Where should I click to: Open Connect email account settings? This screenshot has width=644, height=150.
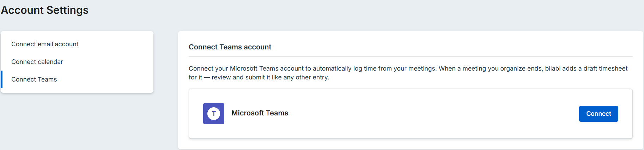point(77,44)
